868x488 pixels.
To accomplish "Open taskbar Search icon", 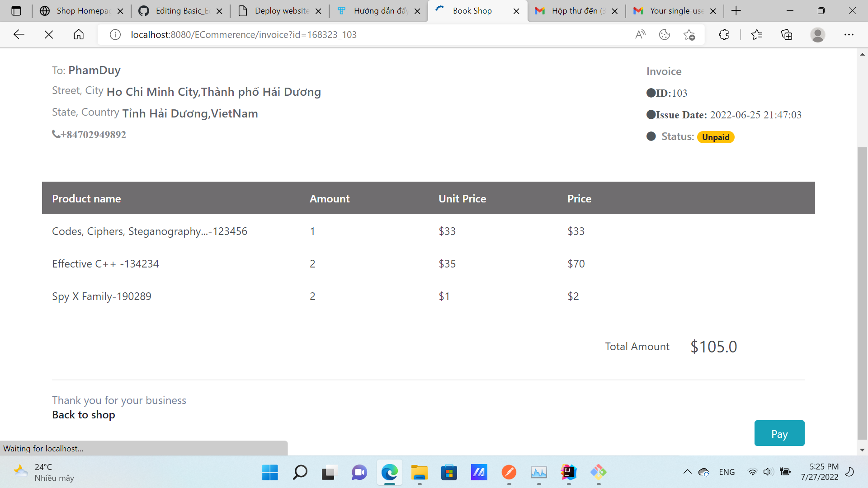I will [x=300, y=472].
